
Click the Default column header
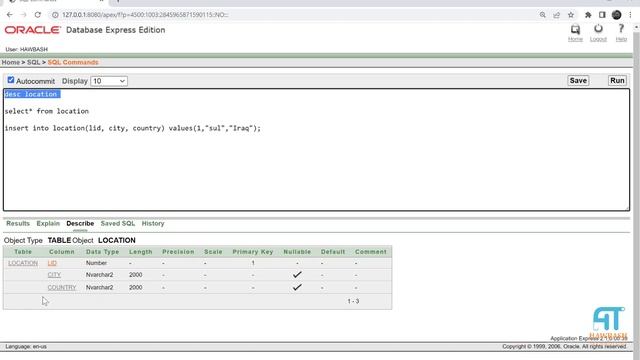[x=333, y=252]
